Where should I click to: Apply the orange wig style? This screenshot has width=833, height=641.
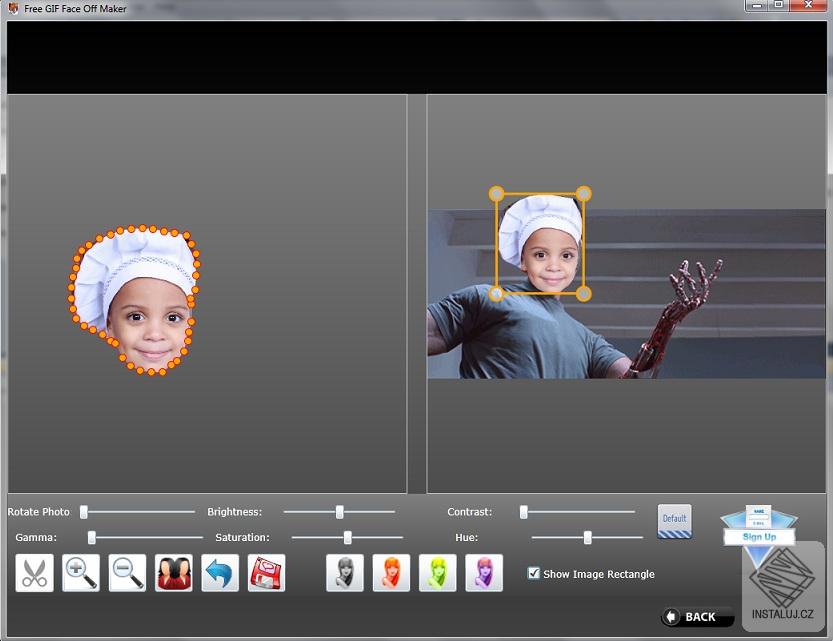(391, 572)
